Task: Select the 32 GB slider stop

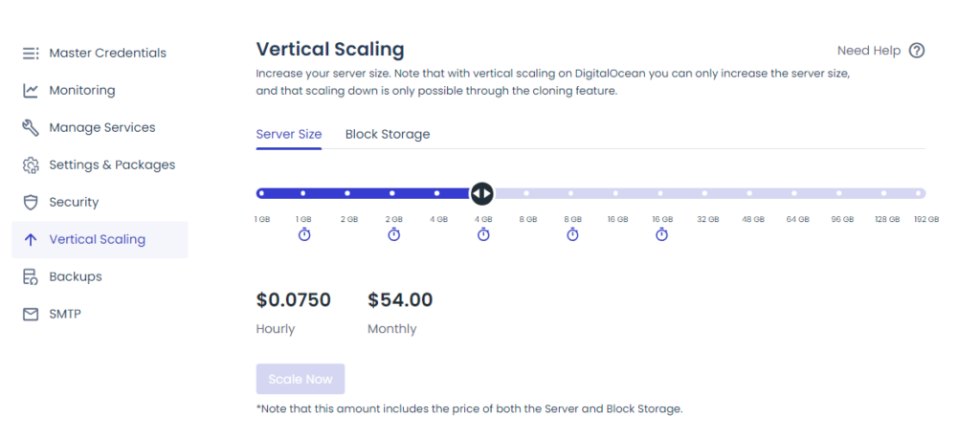Action: 704,193
